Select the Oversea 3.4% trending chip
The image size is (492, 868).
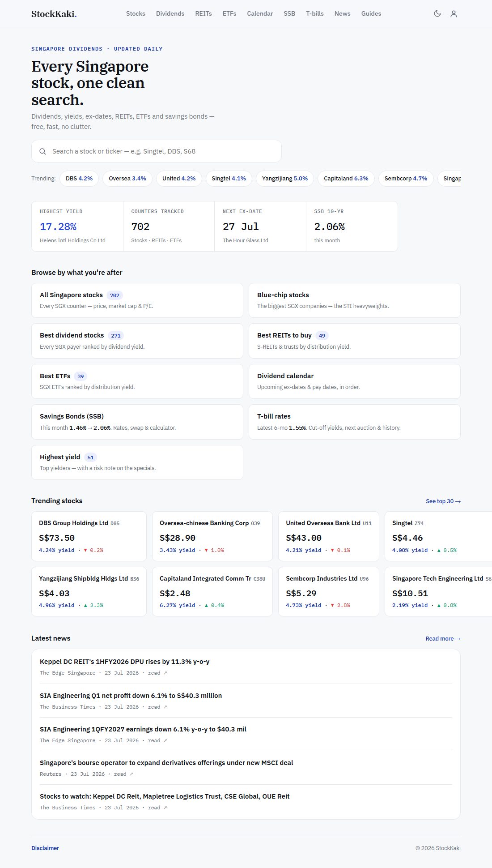tap(127, 178)
